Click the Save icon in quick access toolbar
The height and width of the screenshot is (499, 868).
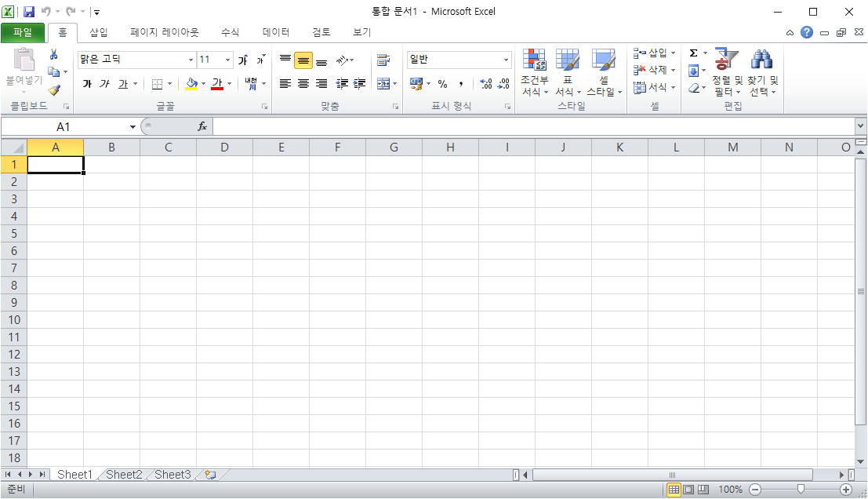click(x=29, y=12)
